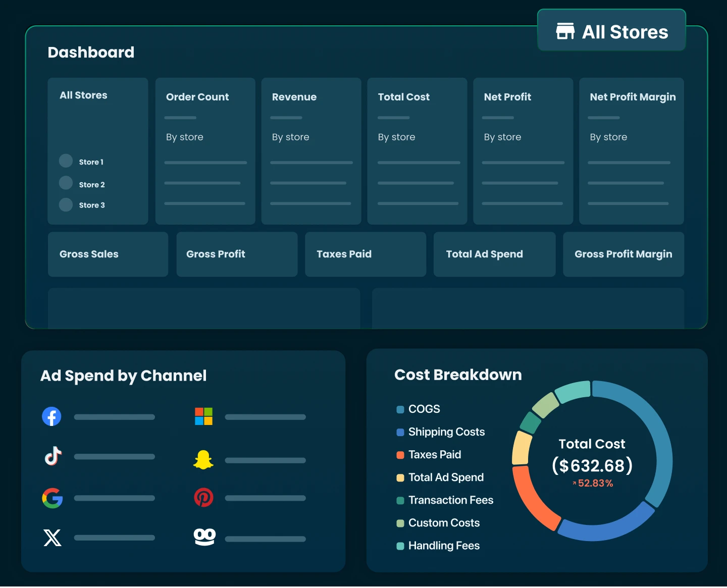Open the Gross Sales tile
Viewport: 727px width, 588px height.
[x=108, y=254]
